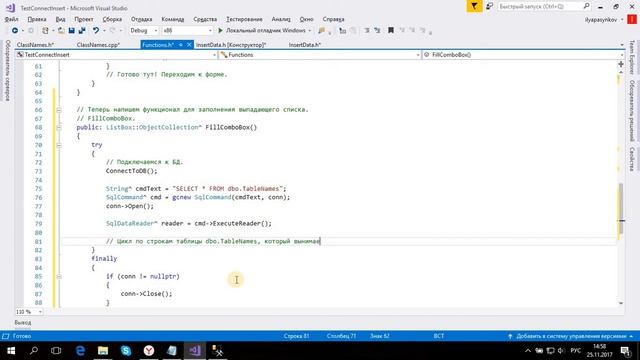640x360 pixels.
Task: Open the Вывод output panel tab
Action: (x=23, y=322)
